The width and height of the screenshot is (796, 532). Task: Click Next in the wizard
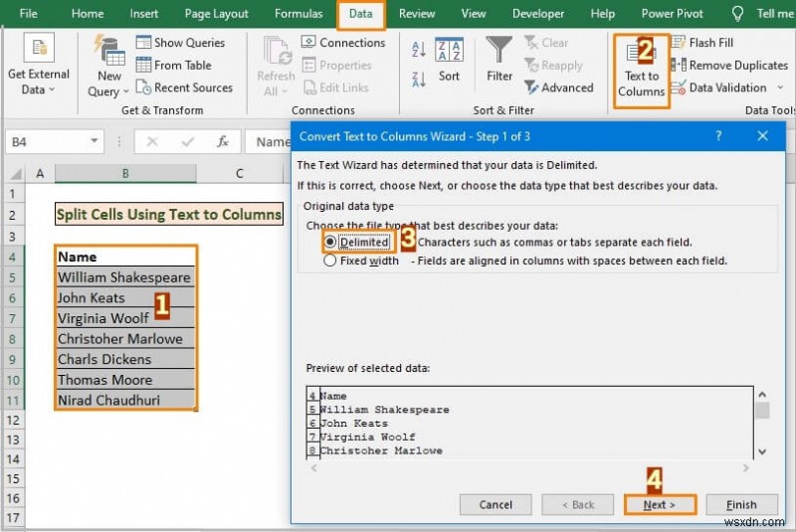pos(660,504)
